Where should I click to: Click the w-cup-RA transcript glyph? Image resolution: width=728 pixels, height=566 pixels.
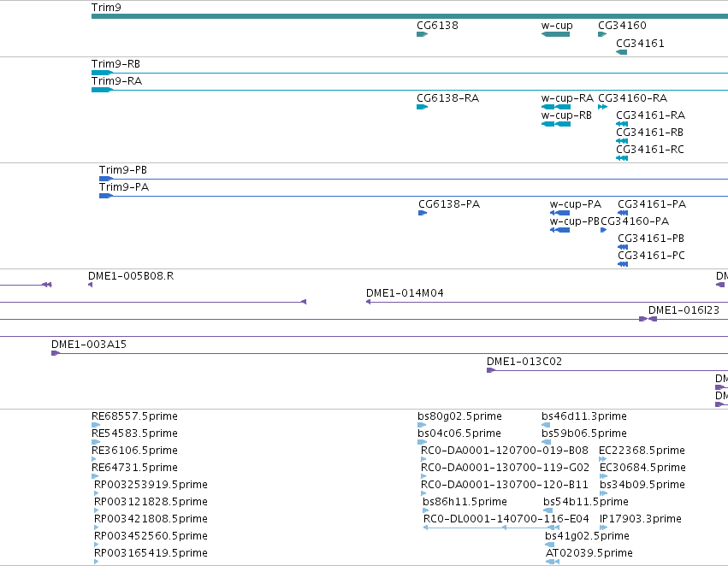tap(556, 107)
